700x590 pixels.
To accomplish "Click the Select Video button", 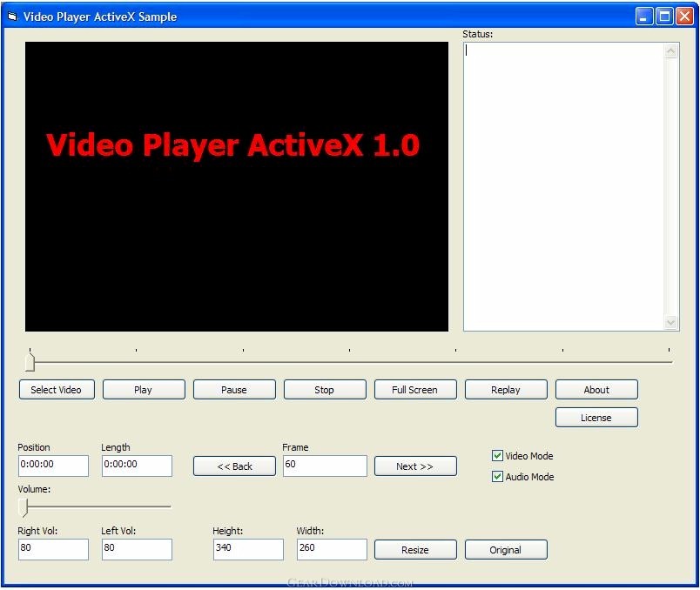I will click(57, 390).
